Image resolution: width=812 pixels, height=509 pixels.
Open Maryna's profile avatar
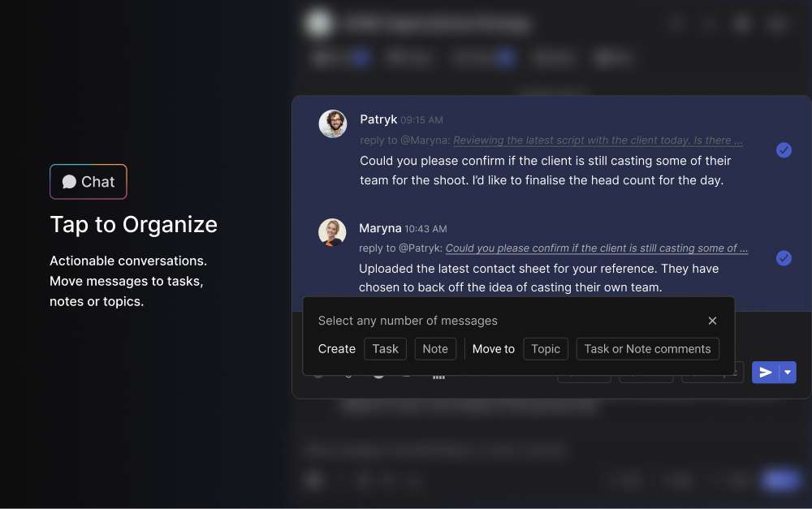(x=332, y=233)
